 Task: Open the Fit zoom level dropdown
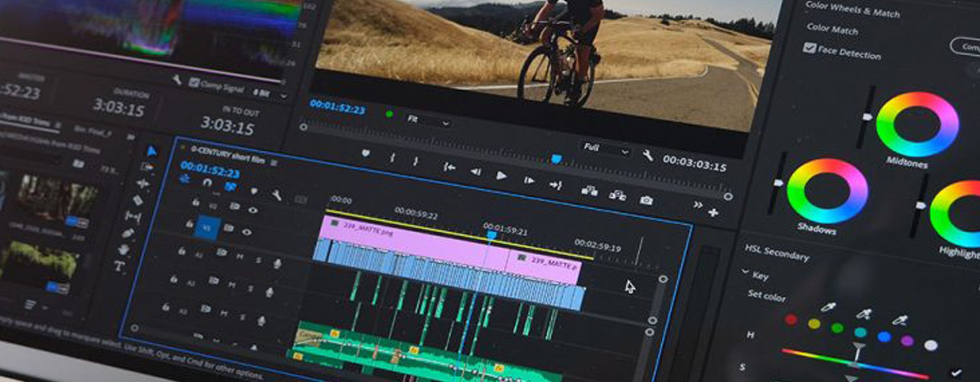click(428, 121)
